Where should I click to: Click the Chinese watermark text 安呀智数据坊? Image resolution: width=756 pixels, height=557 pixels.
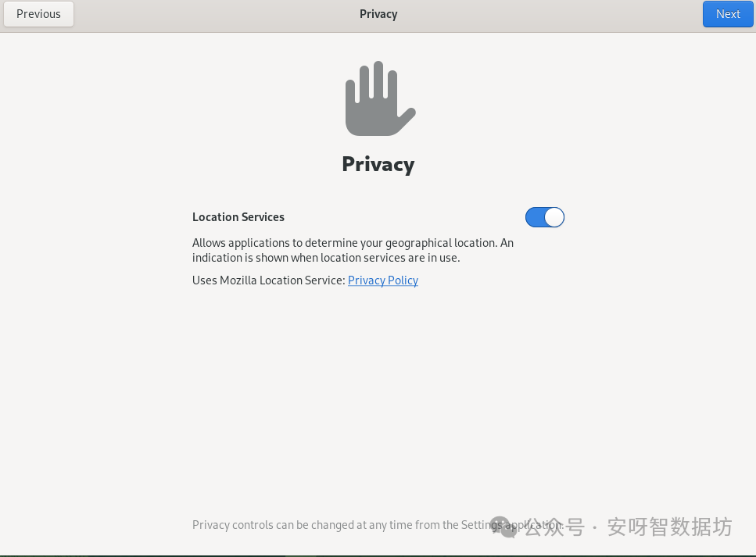pos(670,527)
